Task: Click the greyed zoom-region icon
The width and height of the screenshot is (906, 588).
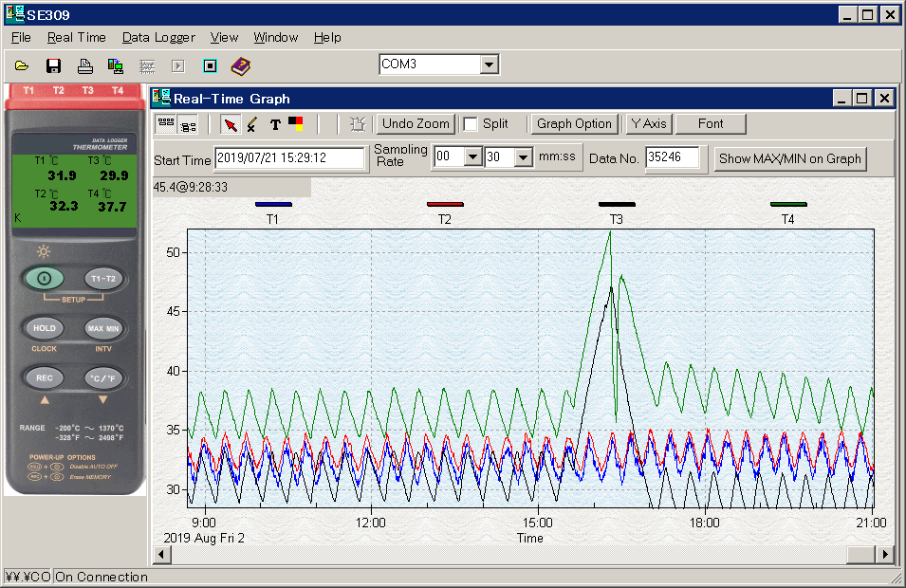Action: pos(358,124)
